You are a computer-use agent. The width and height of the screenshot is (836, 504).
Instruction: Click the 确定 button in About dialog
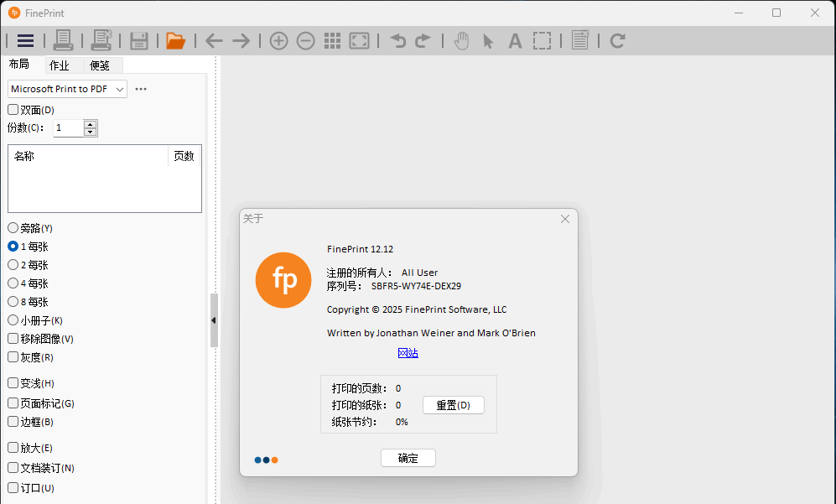[408, 458]
